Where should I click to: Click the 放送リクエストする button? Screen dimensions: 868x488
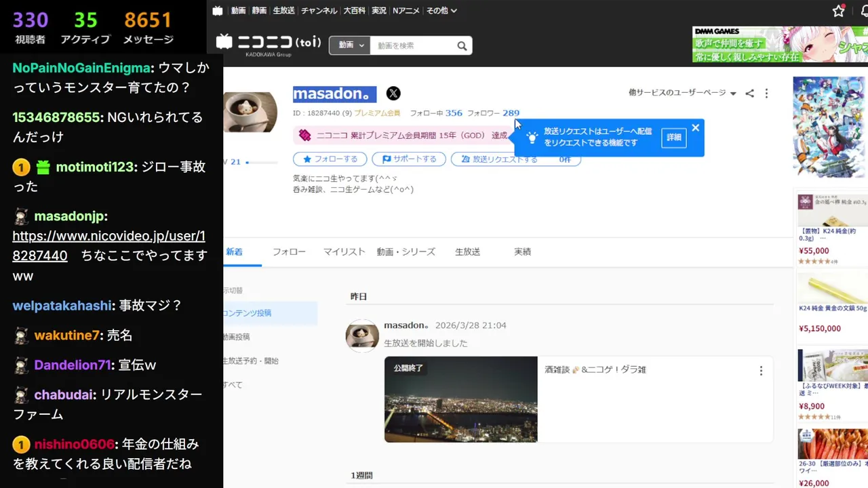click(x=515, y=159)
